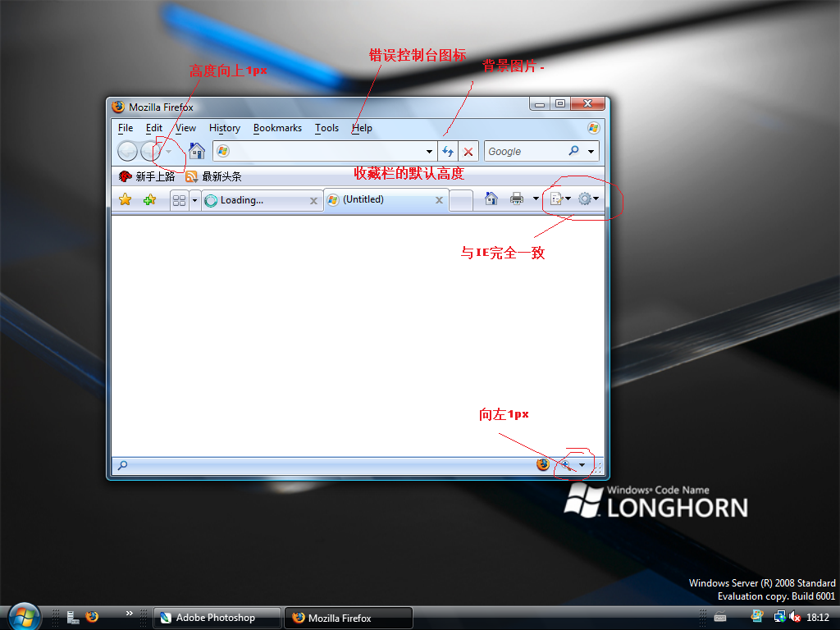
Task: Click the Home icon in the tab bar
Action: (491, 199)
